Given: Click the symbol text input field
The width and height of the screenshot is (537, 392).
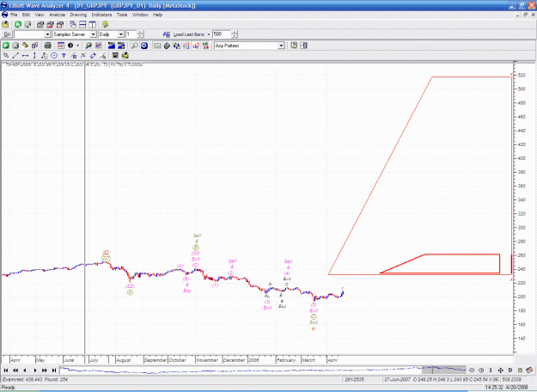Looking at the screenshot, I should [29, 34].
